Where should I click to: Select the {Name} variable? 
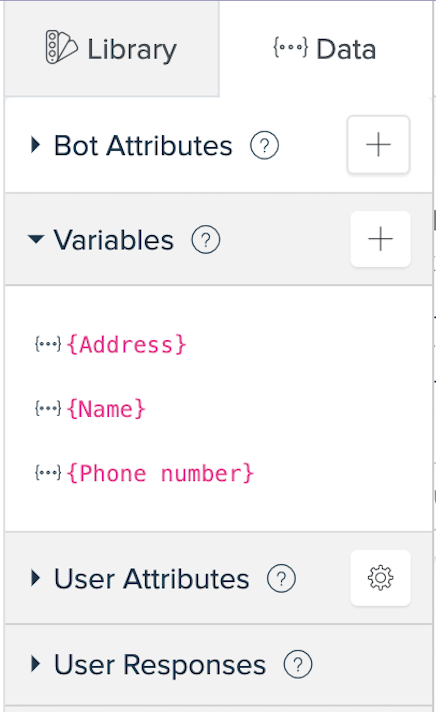click(x=106, y=409)
